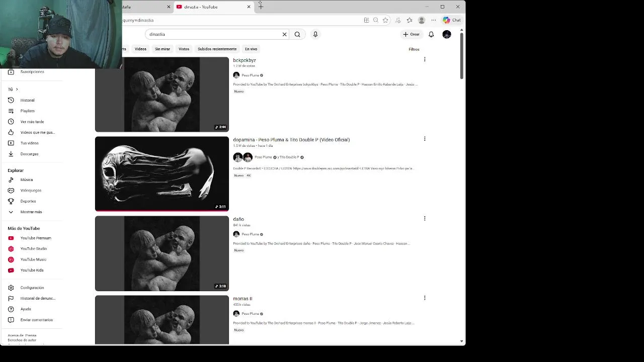Open options menu for daño result
This screenshot has width=644, height=362.
[425, 218]
